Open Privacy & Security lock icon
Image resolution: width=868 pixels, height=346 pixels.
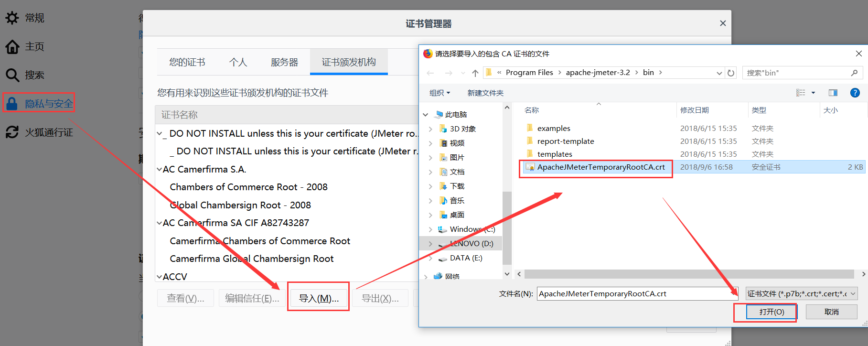click(12, 104)
